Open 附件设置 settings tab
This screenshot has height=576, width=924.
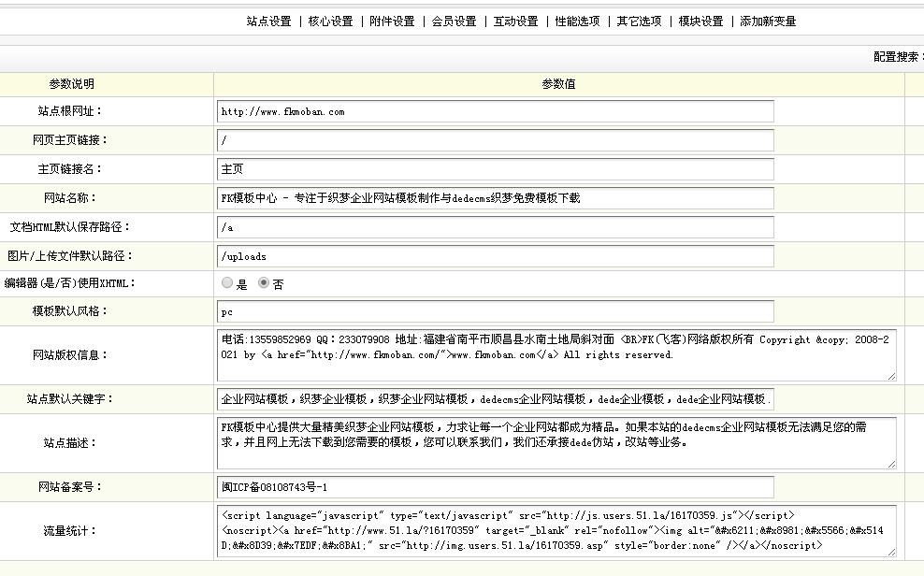pyautogui.click(x=392, y=22)
